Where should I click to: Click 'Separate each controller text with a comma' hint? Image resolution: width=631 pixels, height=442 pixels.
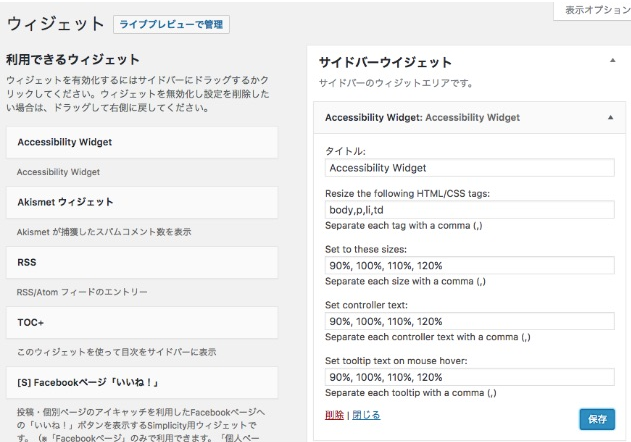click(x=428, y=337)
